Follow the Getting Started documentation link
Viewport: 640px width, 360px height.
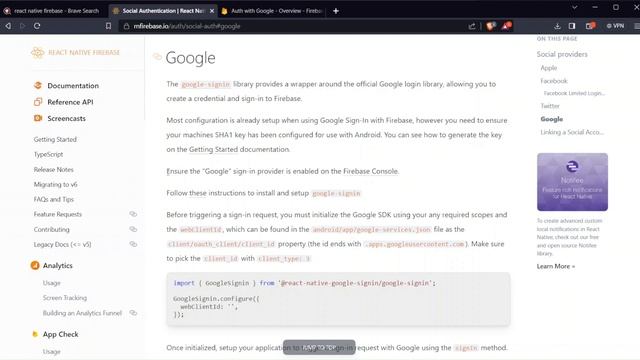click(x=213, y=149)
